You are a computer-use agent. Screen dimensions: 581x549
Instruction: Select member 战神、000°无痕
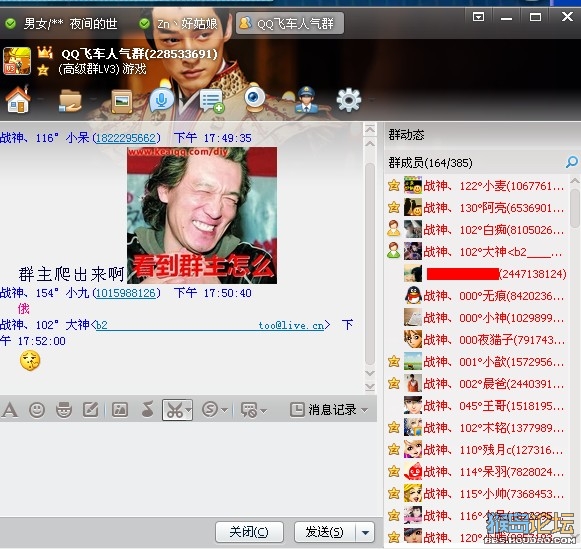(x=477, y=296)
